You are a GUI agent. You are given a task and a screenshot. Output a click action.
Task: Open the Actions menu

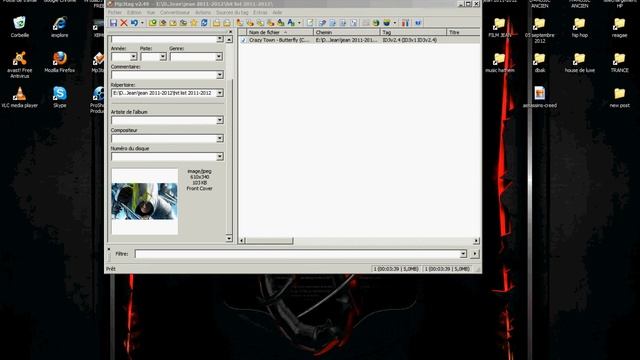click(203, 13)
